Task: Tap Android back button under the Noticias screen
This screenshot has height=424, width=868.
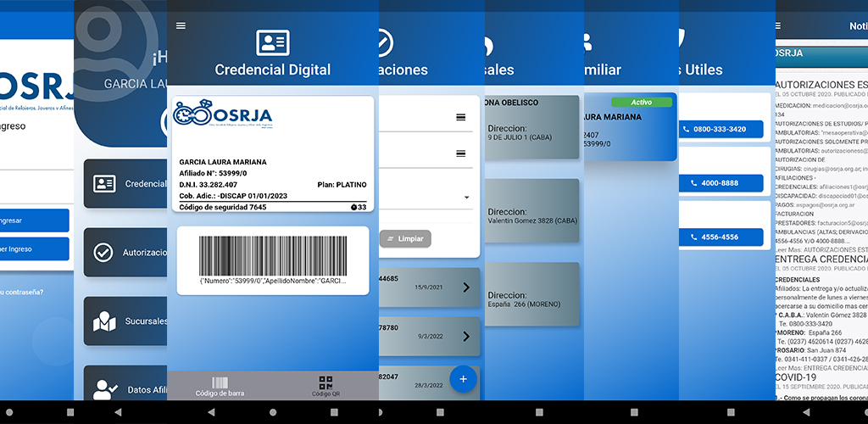Action: [x=806, y=412]
